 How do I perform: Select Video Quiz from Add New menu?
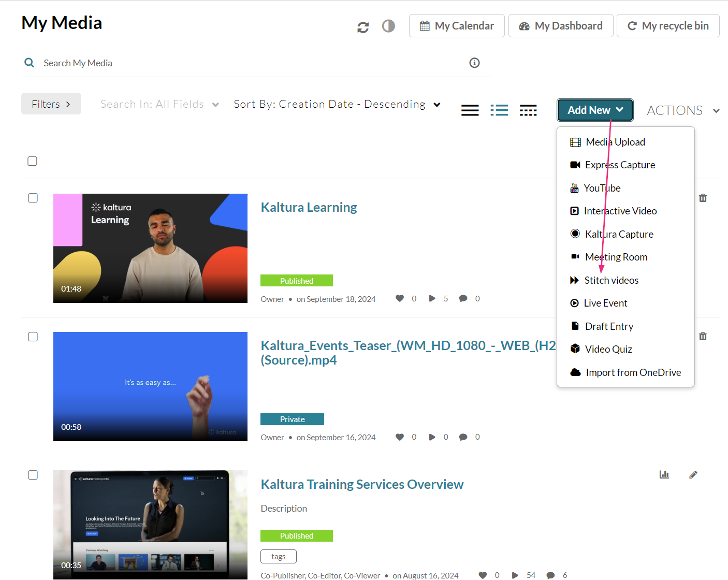[x=608, y=349]
